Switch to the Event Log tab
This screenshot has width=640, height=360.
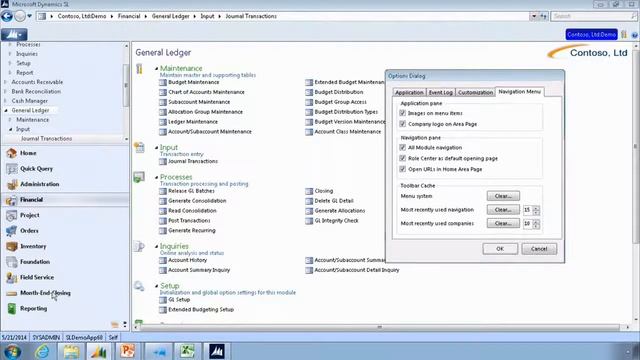coord(440,93)
